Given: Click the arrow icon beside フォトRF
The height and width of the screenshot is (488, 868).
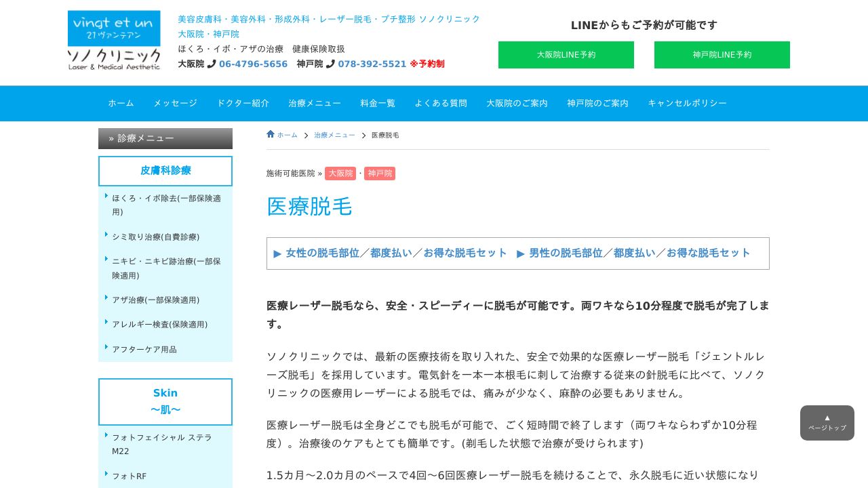Looking at the screenshot, I should tap(107, 473).
